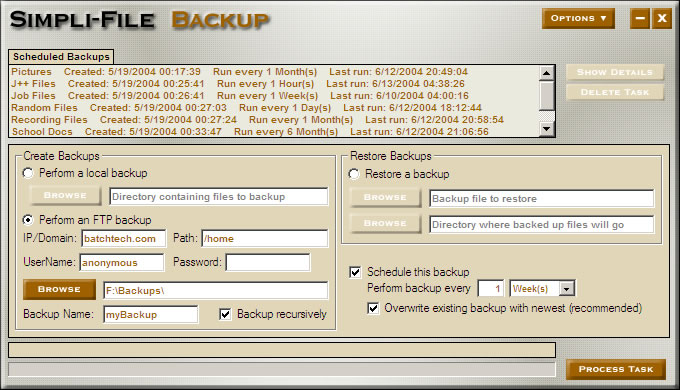Toggle the Schedule this backup checkbox
This screenshot has width=680, height=390.
pos(355,272)
